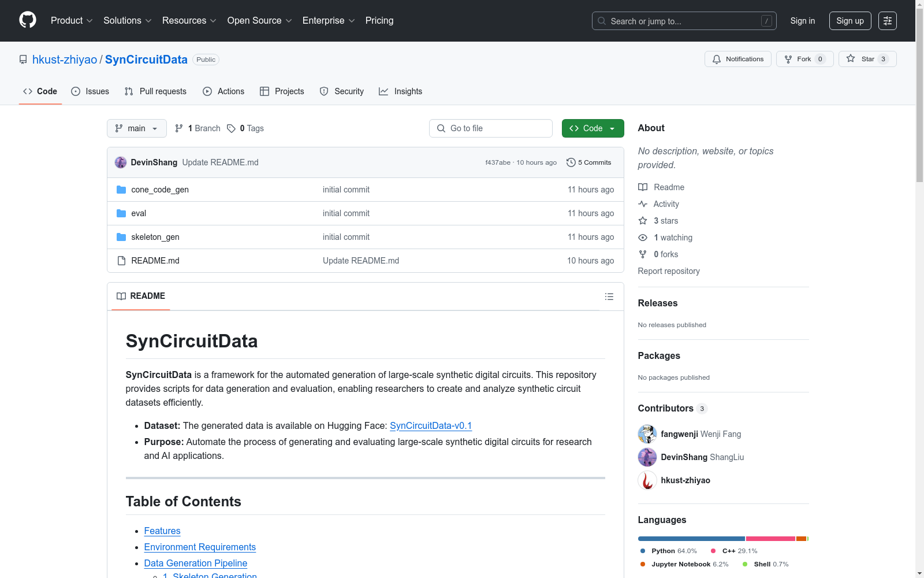The image size is (924, 578).
Task: Click the Shell language color dot
Action: click(745, 564)
